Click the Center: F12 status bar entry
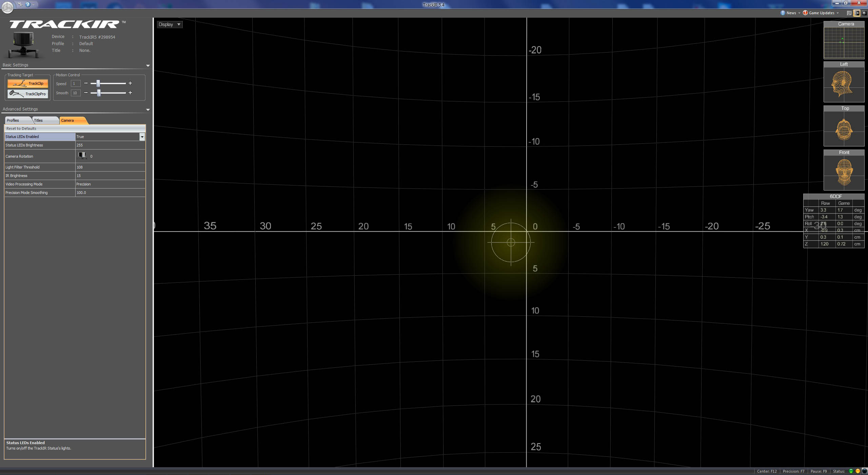 767,471
